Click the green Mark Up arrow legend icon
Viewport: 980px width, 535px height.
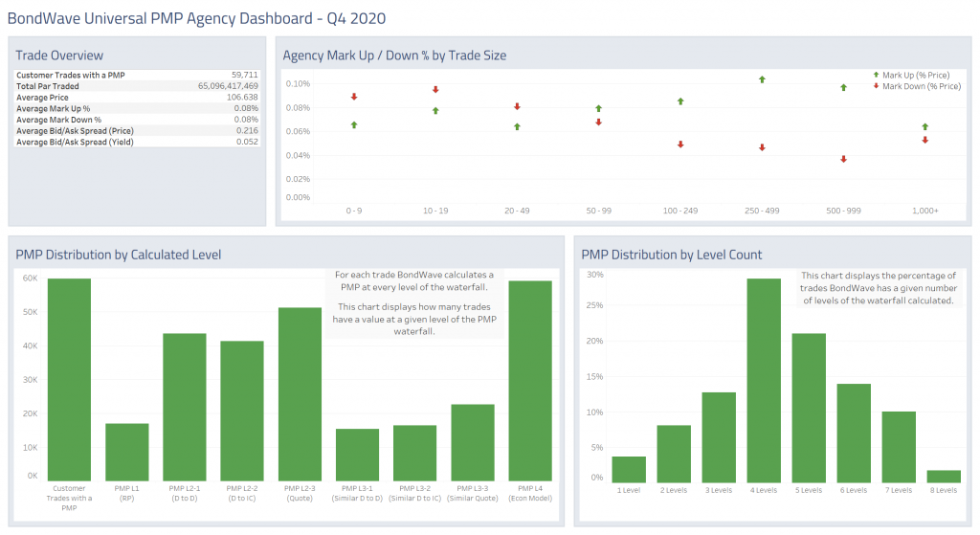pyautogui.click(x=877, y=75)
